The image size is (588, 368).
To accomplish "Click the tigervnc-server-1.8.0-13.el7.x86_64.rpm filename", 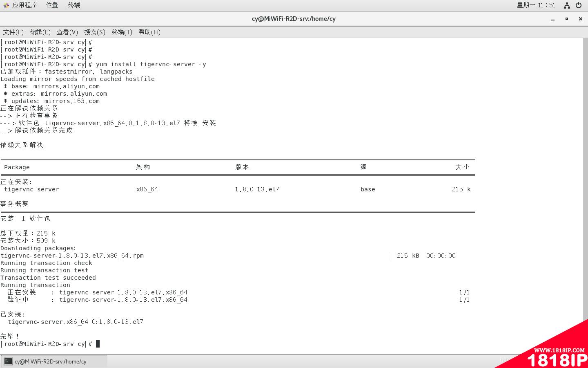I will click(x=72, y=256).
